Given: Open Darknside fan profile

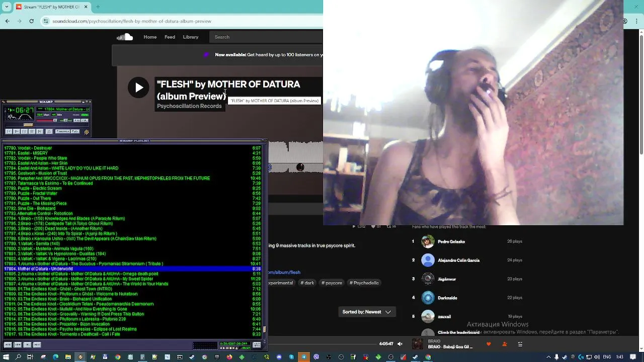Looking at the screenshot, I should [x=447, y=298].
